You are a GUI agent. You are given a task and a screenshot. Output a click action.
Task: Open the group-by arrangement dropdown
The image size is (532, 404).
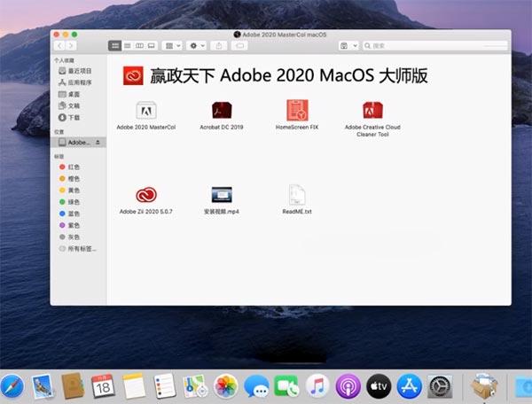tap(172, 45)
